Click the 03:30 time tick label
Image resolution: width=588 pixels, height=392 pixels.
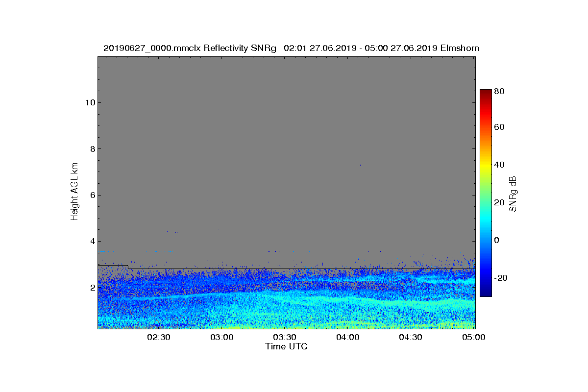(285, 337)
